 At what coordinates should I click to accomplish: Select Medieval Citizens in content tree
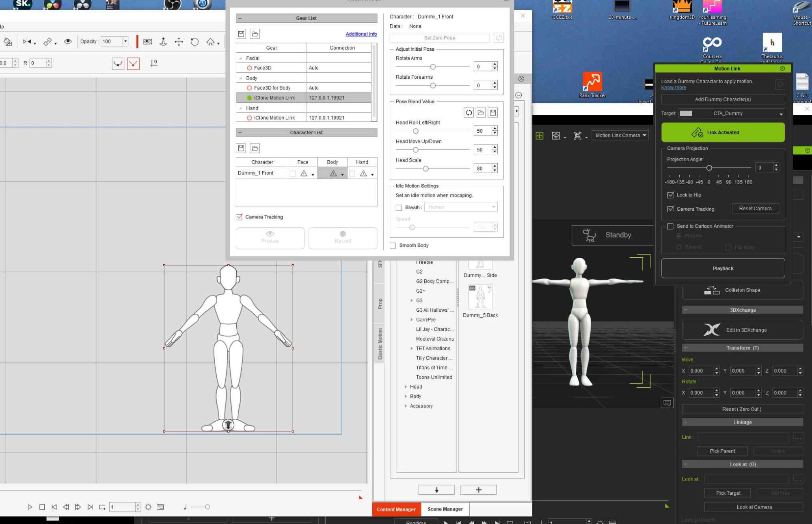coord(435,339)
